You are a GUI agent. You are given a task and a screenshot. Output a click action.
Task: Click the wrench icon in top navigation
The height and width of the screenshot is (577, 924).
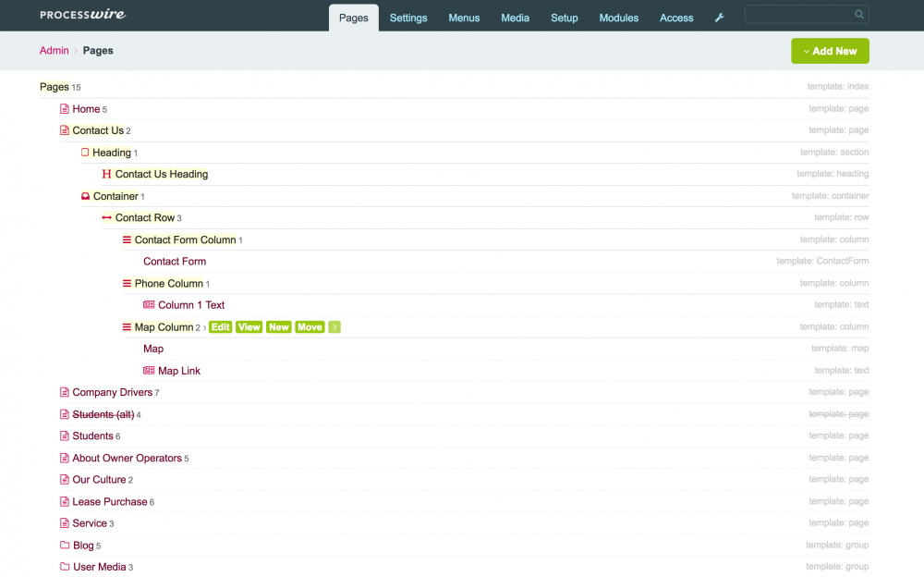720,18
